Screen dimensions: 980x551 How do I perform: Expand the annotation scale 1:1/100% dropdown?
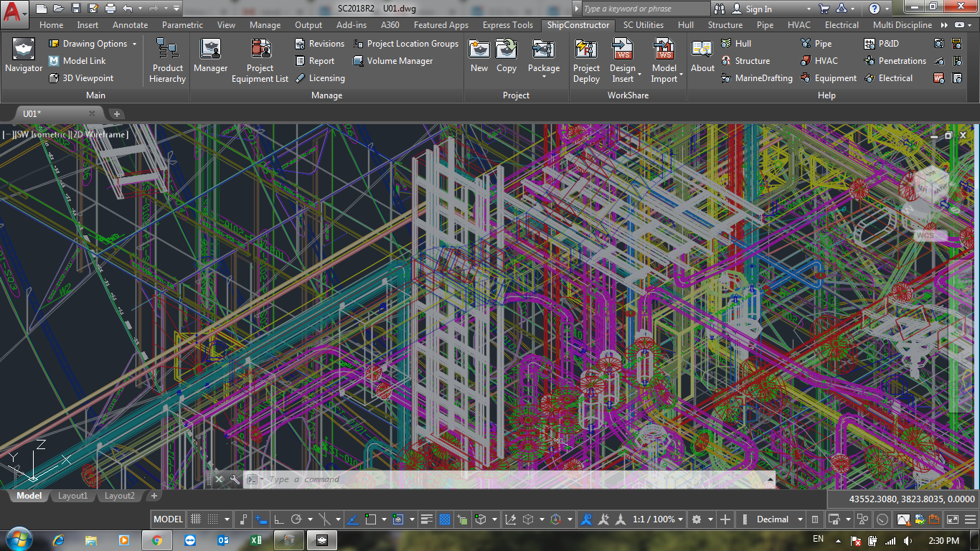coord(680,519)
